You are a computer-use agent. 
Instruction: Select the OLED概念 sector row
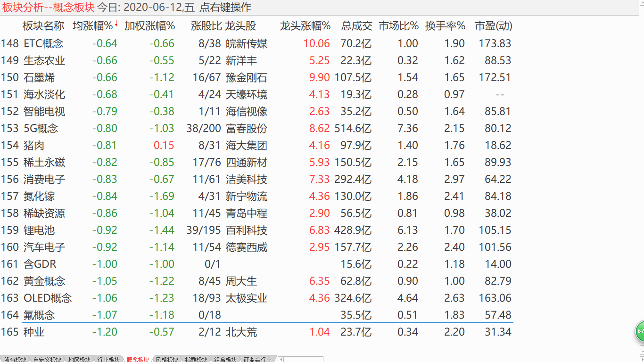pyautogui.click(x=256, y=298)
